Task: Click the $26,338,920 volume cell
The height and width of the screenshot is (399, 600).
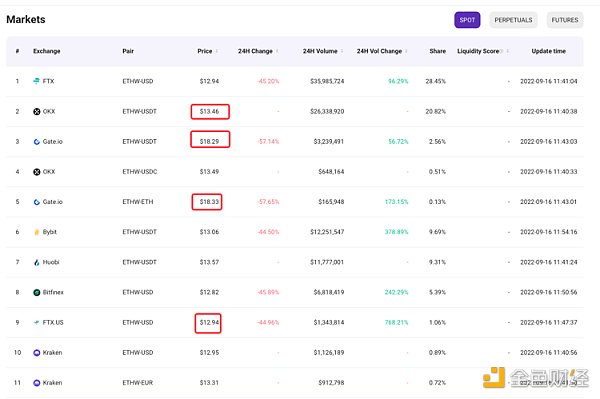Action: [x=327, y=111]
